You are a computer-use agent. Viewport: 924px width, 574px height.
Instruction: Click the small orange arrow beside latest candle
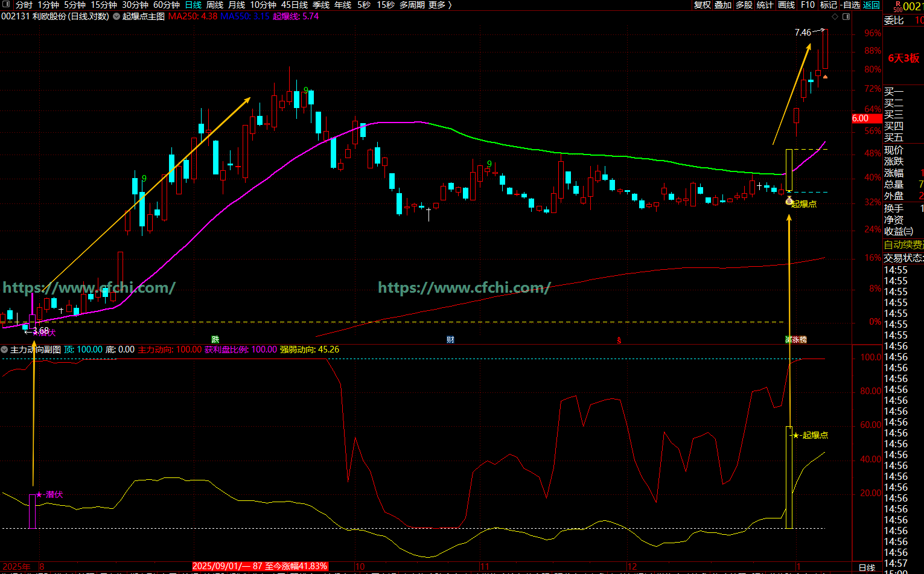(x=825, y=77)
